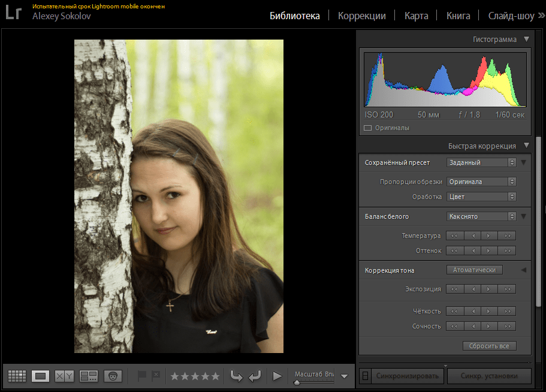Collapse the Гистограмма panel

click(x=526, y=40)
